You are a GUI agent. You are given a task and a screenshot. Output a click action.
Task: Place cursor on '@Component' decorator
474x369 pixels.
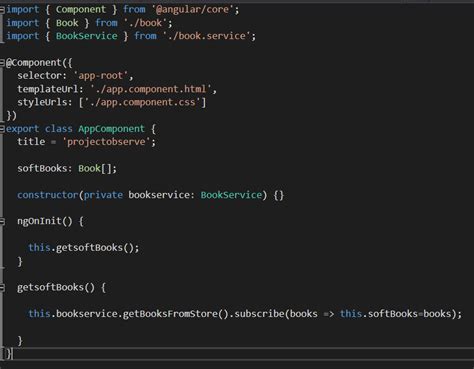(34, 63)
